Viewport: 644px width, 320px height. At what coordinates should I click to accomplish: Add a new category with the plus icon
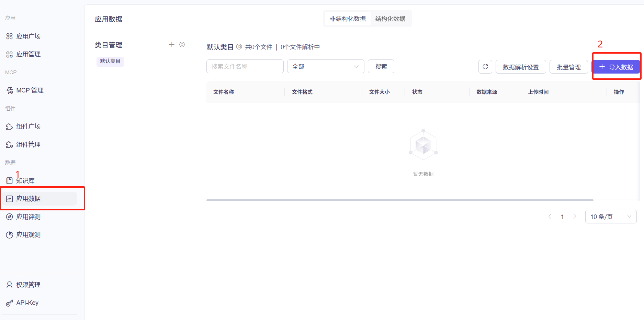pos(171,44)
